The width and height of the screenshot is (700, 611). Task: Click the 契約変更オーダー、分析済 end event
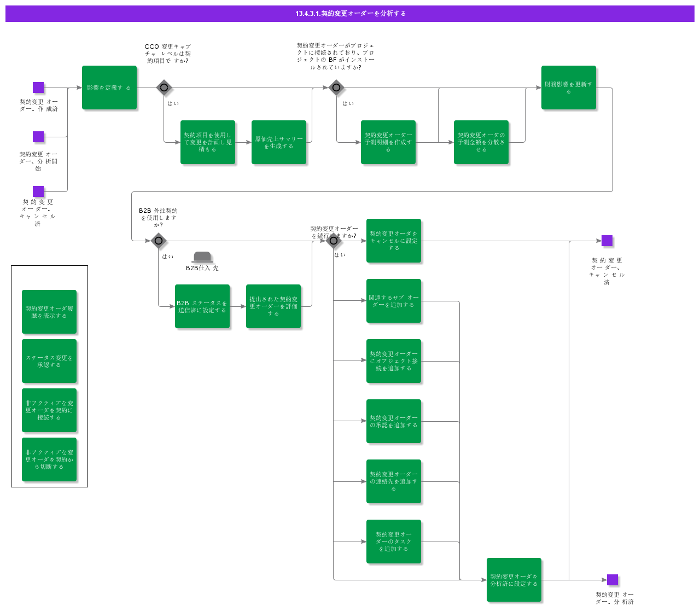click(x=612, y=580)
